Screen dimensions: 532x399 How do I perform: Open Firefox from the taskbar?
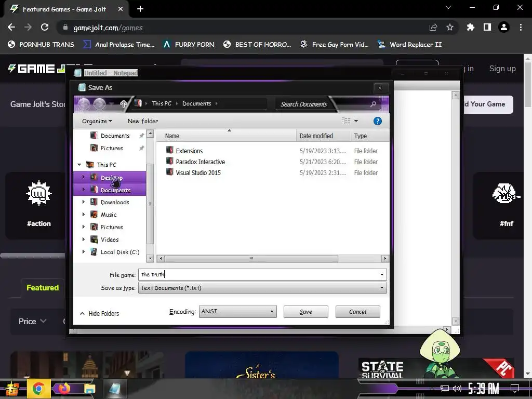[64, 389]
